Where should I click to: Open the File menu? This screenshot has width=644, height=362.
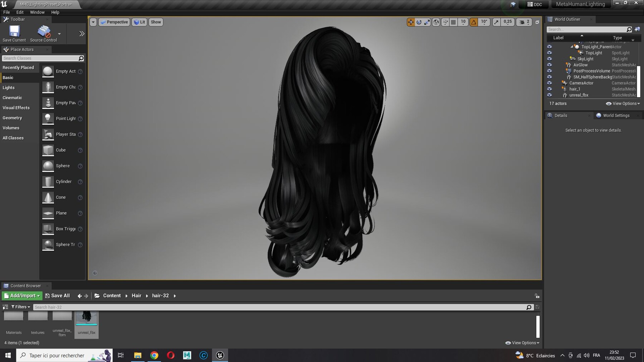click(6, 12)
